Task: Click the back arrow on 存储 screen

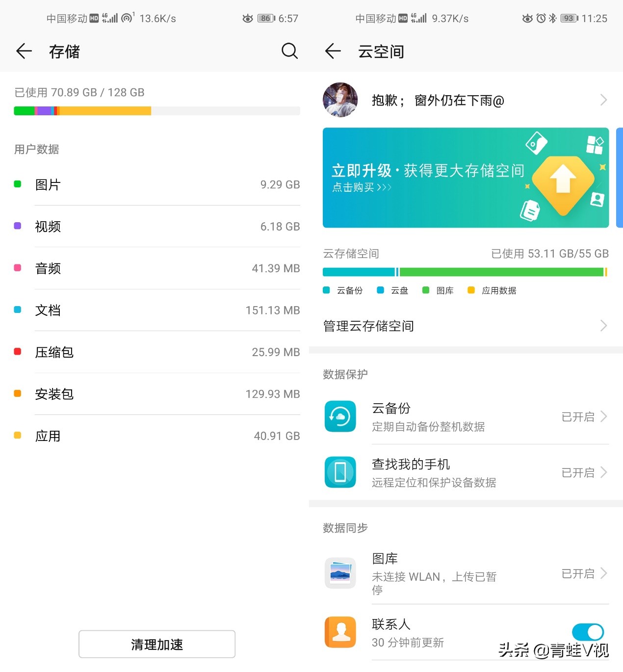Action: click(24, 51)
